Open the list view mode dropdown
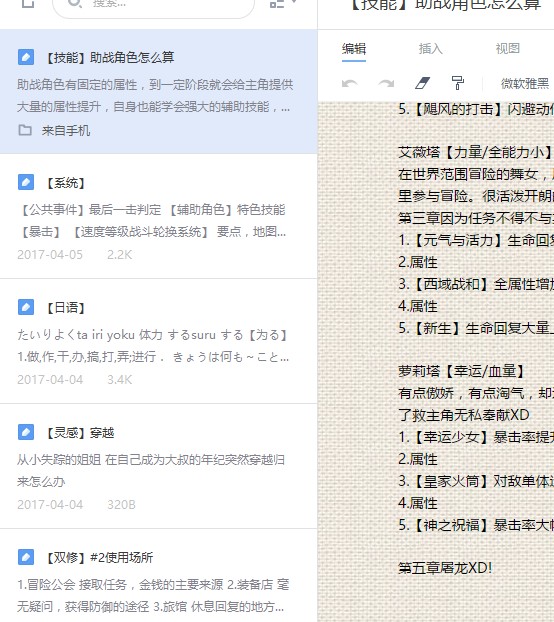554x622 pixels. [x=283, y=3]
